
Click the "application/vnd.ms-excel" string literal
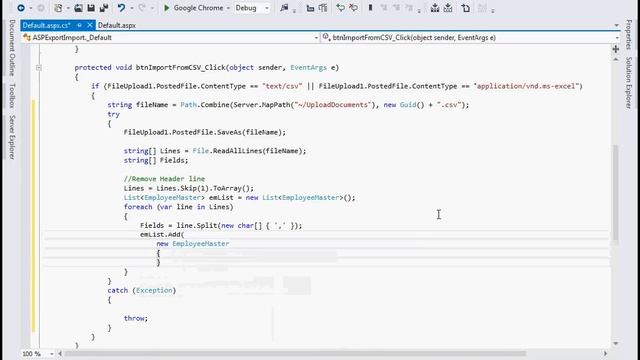click(526, 86)
